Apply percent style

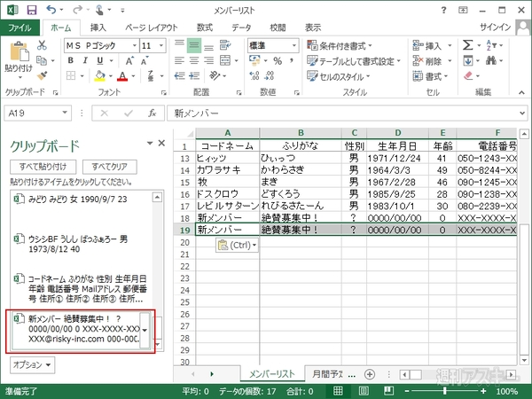[x=278, y=60]
